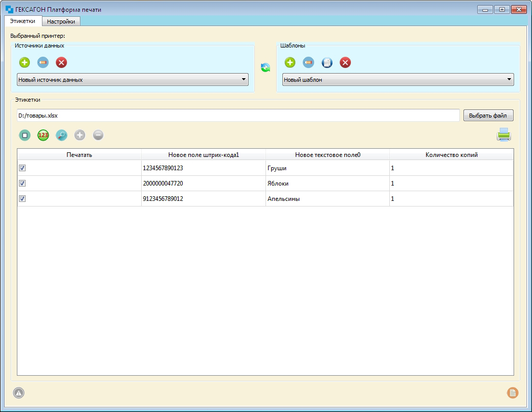Switch to the Настройки tab
The width and height of the screenshot is (532, 412).
pyautogui.click(x=61, y=21)
